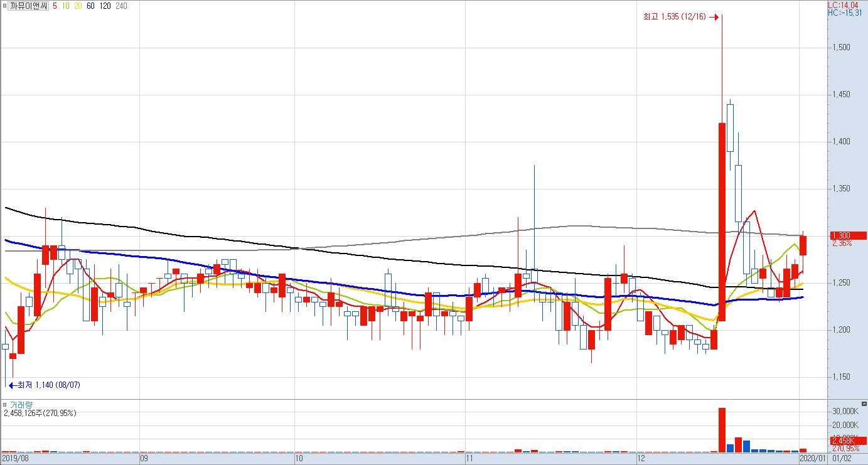Click the 2020/01 date axis label
This screenshot has height=465, width=868.
[x=813, y=459]
